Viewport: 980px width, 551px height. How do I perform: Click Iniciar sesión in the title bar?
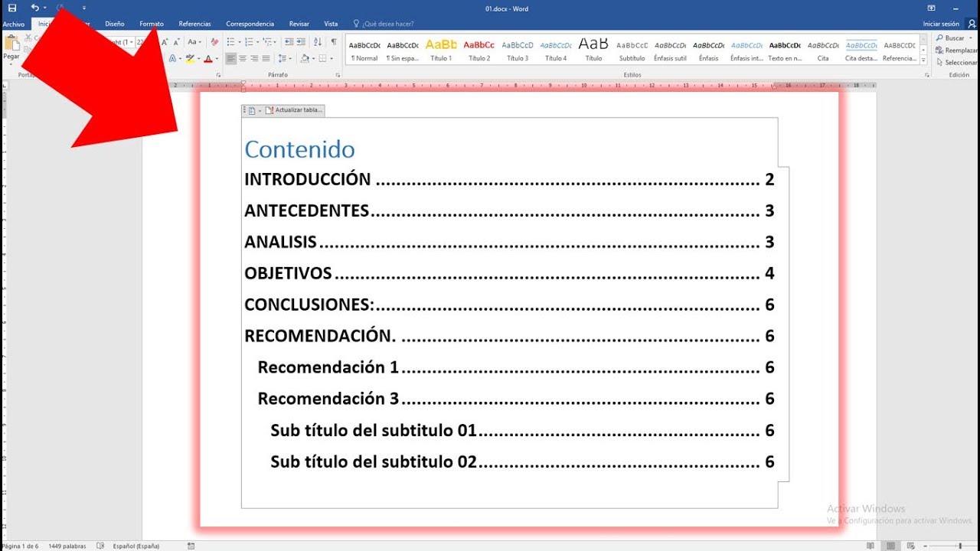coord(940,23)
